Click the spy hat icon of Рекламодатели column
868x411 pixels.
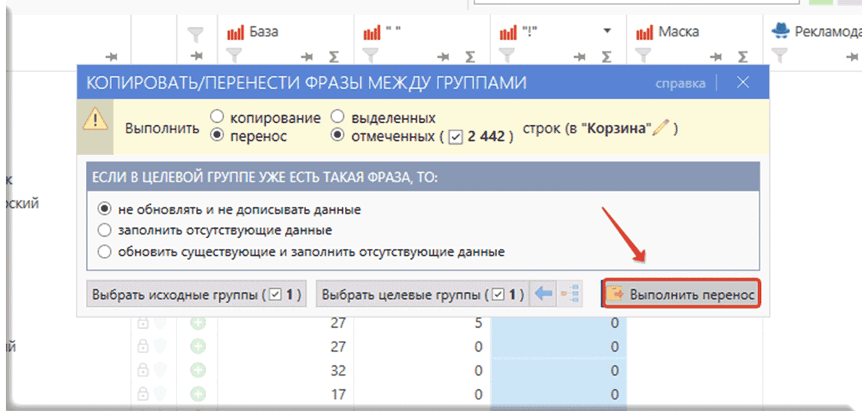[780, 31]
